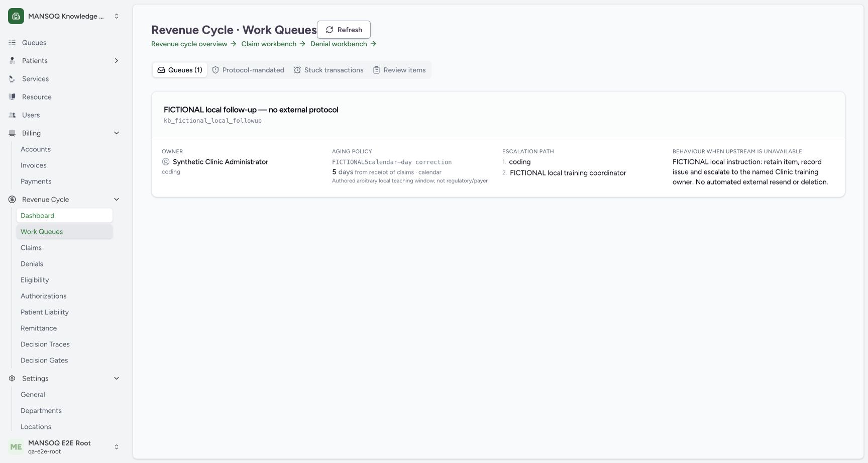Image resolution: width=868 pixels, height=463 pixels.
Task: Click the ME user avatar badge
Action: [x=16, y=447]
